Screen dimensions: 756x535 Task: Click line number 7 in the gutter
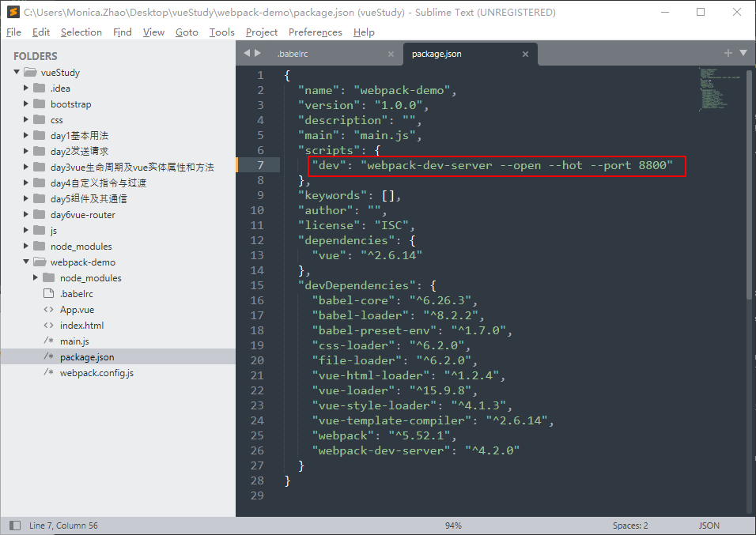pyautogui.click(x=260, y=165)
